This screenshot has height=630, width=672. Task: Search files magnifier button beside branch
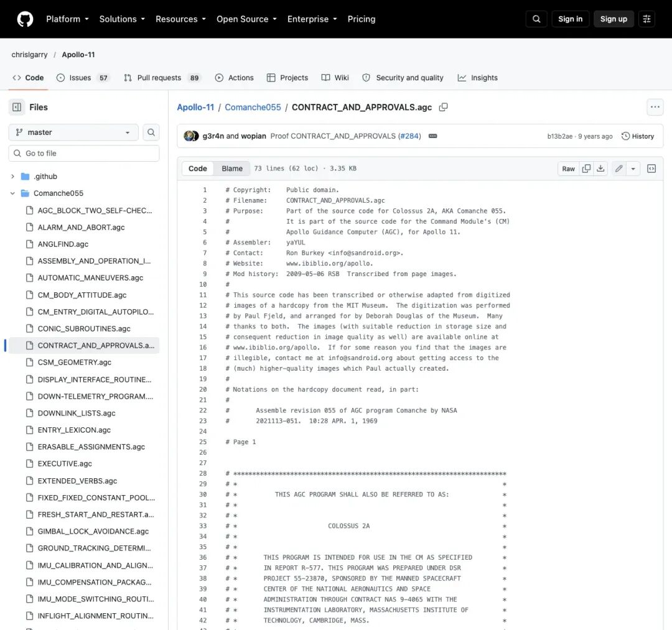coord(151,132)
